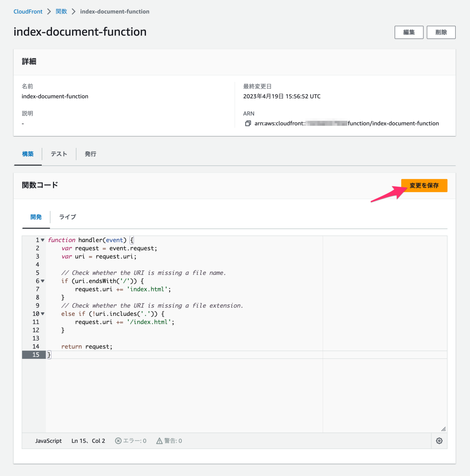
Task: Switch to the 発行 tab
Action: pyautogui.click(x=90, y=154)
